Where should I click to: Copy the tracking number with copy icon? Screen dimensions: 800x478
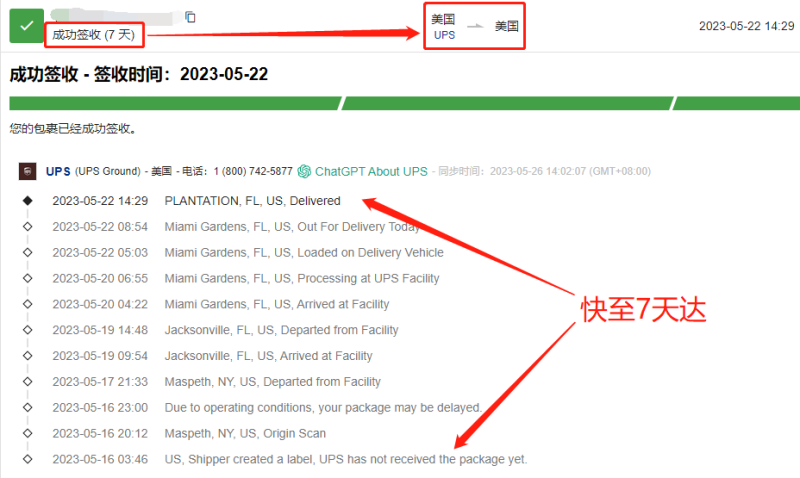[x=190, y=17]
